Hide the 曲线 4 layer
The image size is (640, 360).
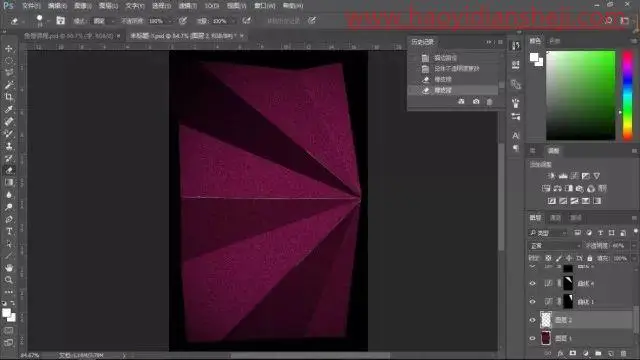pos(533,283)
